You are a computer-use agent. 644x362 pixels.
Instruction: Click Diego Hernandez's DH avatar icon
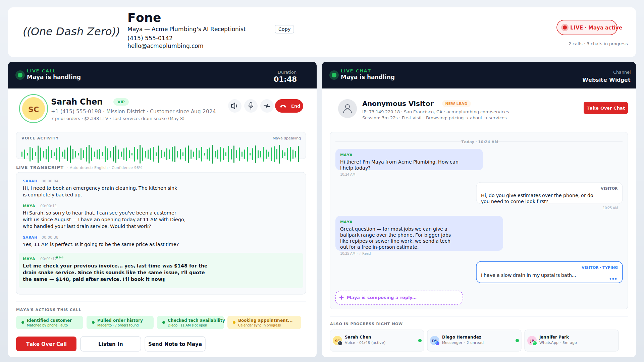(435, 341)
